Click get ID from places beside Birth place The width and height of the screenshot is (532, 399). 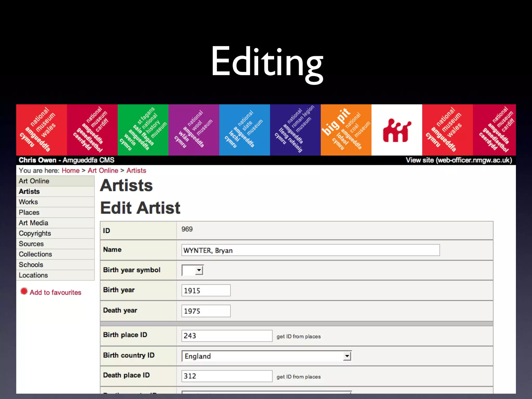pos(298,336)
